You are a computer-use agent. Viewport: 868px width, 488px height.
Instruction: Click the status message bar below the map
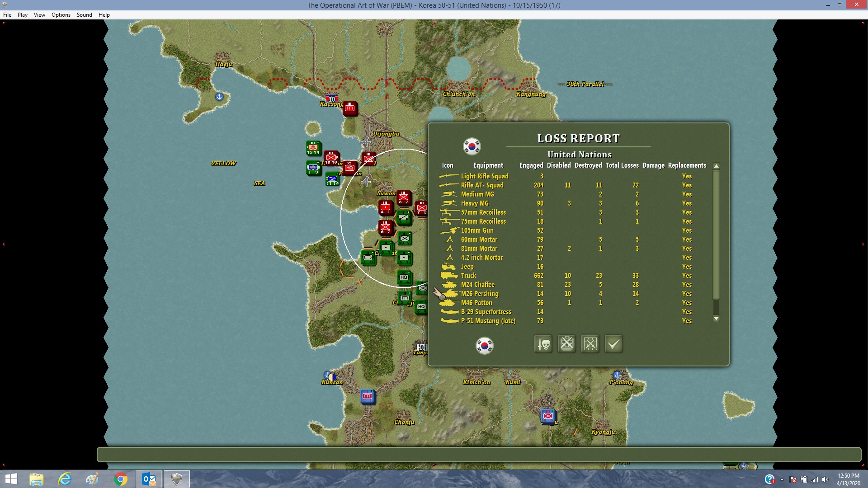(x=479, y=455)
